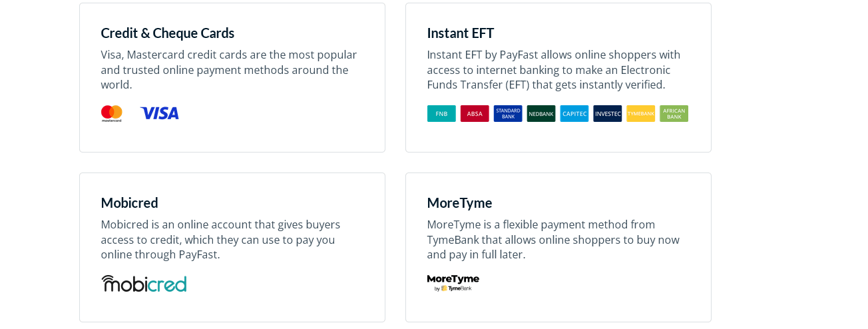Click the MoreTyme description paragraph
Screen dimensions: 868x329
click(x=553, y=239)
